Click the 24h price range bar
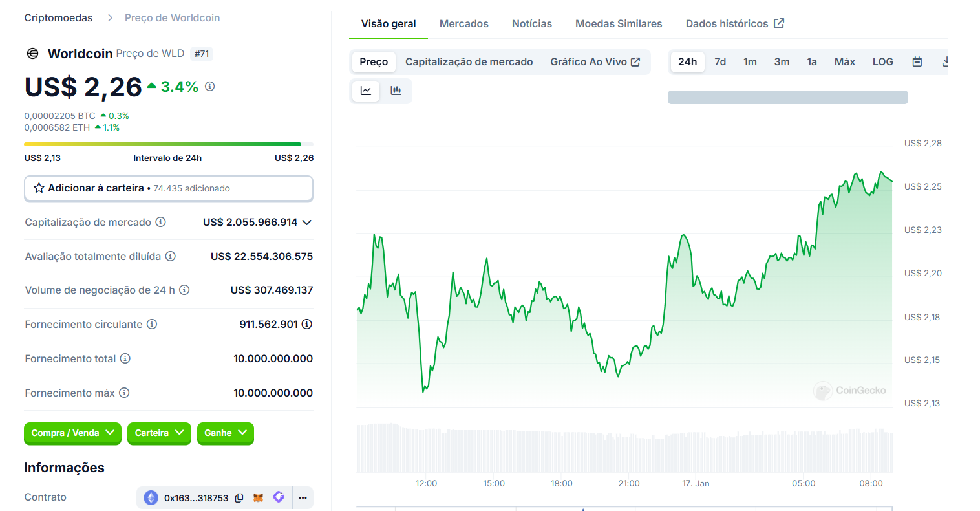Screen dimensions: 980x511 tap(169, 144)
